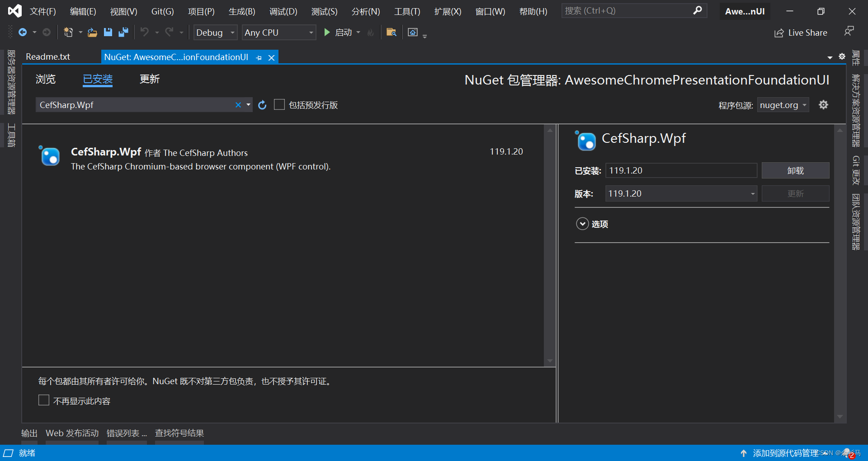Open the 调试(D) menu
Viewport: 868px width, 461px height.
(283, 11)
